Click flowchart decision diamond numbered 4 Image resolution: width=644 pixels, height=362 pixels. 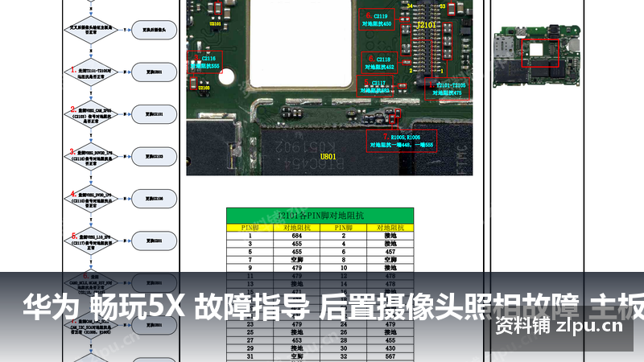pyautogui.click(x=91, y=199)
